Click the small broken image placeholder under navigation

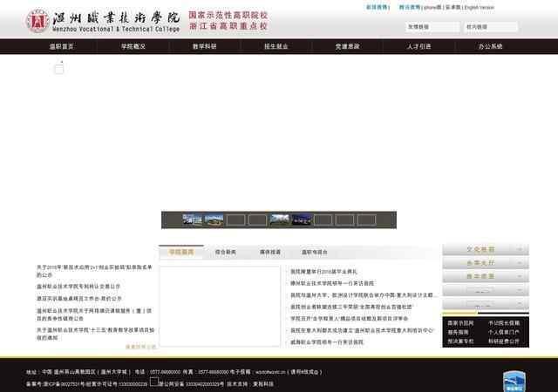(59, 68)
